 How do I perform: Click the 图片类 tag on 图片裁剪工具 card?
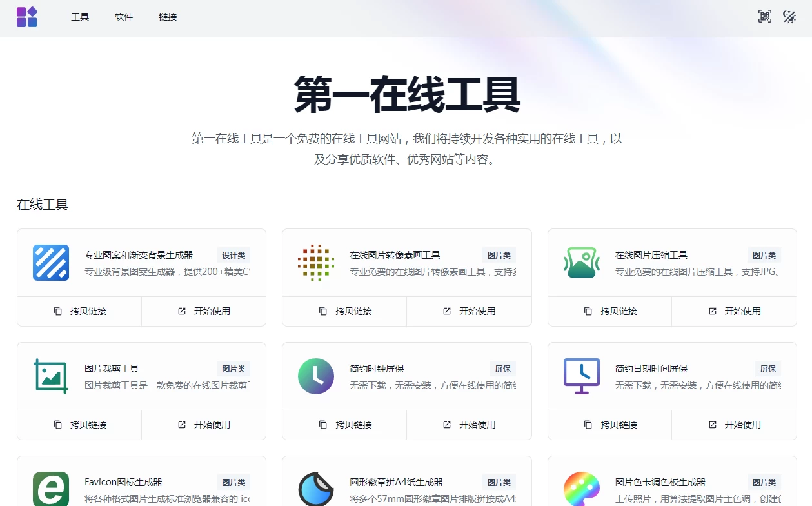pos(233,369)
